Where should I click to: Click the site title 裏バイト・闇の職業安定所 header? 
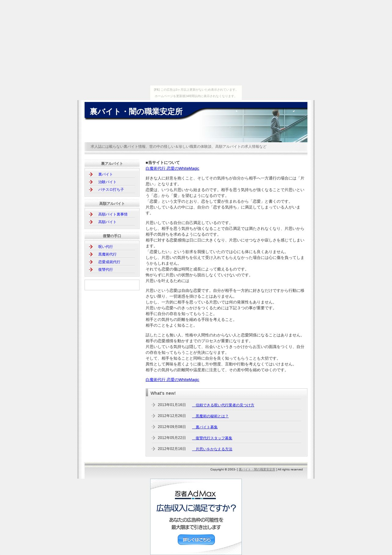[x=136, y=112]
